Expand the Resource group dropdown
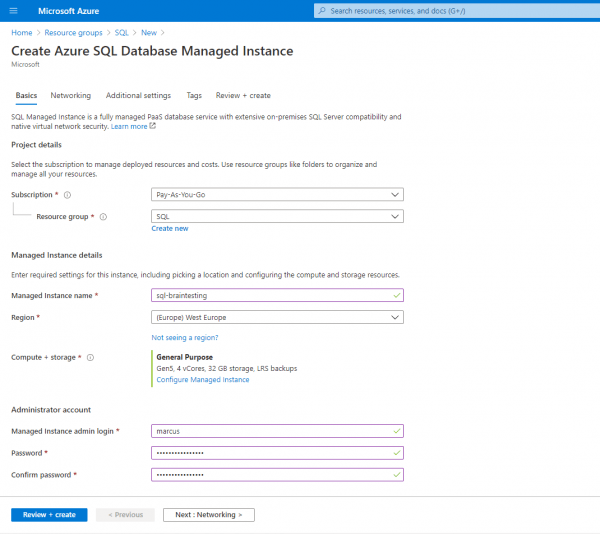This screenshot has height=534, width=600. pos(277,216)
